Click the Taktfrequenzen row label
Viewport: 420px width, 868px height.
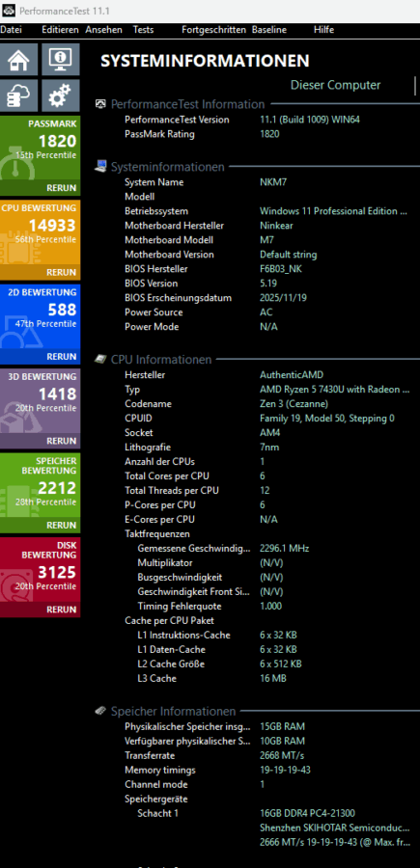(x=157, y=534)
